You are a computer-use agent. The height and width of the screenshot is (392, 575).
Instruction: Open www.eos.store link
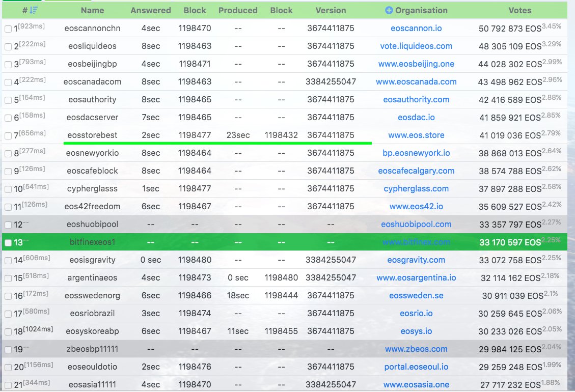pos(416,135)
